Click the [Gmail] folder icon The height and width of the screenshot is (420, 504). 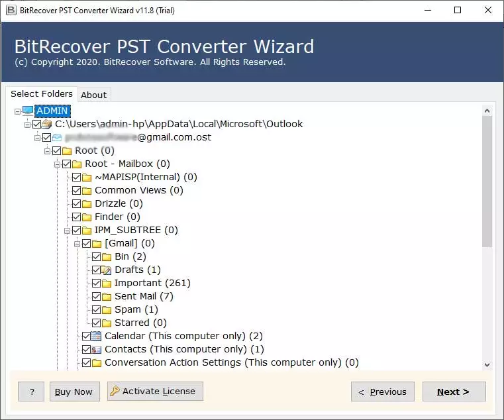click(x=97, y=243)
